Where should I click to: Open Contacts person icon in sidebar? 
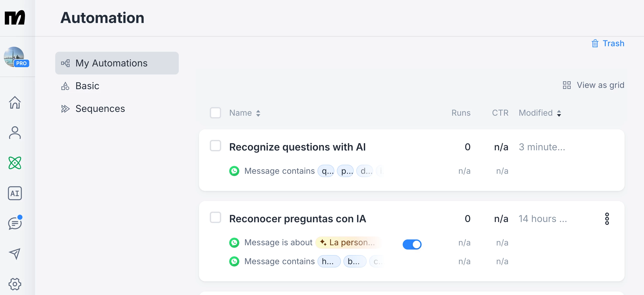(x=15, y=133)
